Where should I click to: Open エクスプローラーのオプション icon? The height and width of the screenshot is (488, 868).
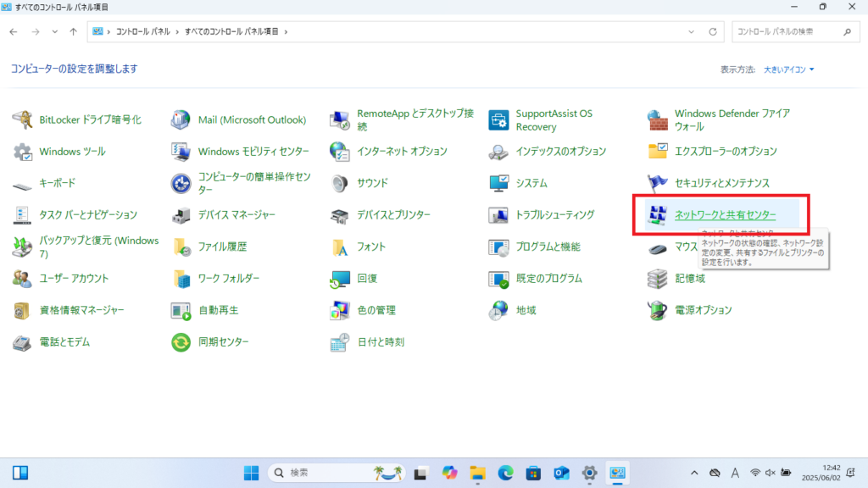click(657, 152)
